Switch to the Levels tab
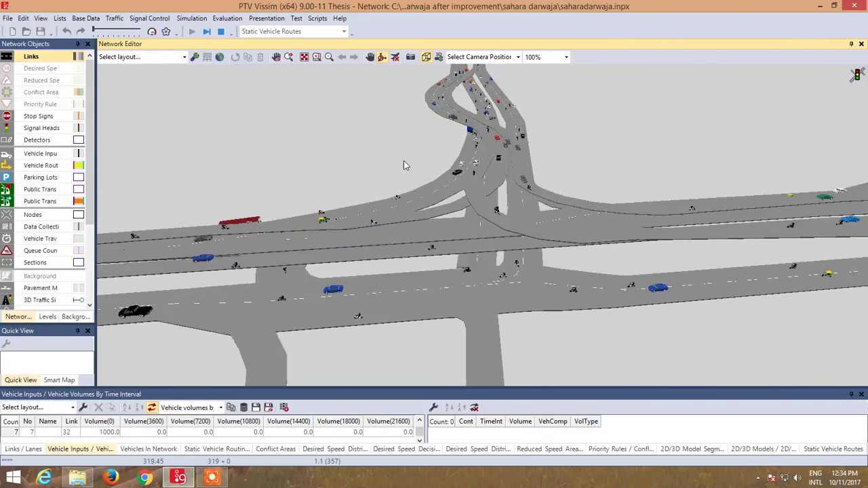 point(47,317)
